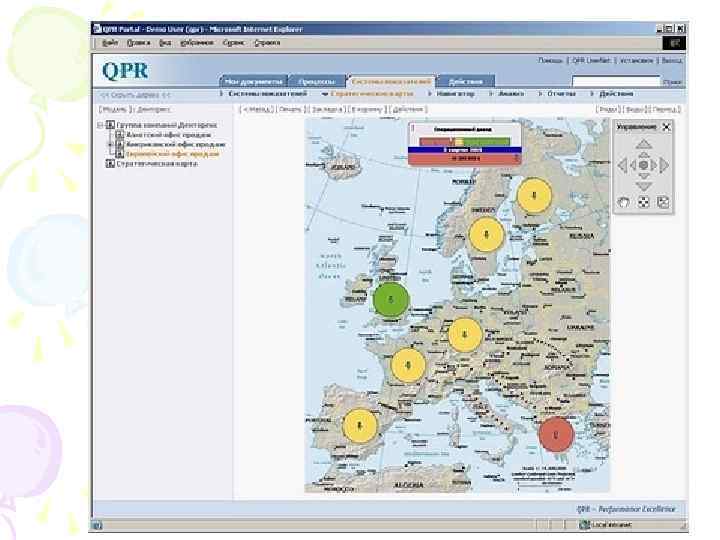This screenshot has width=720, height=540.
Task: Open the Избранное menu
Action: tap(197, 43)
